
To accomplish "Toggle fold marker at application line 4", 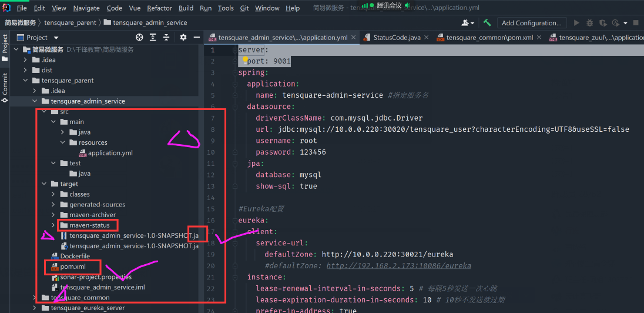I will point(235,84).
